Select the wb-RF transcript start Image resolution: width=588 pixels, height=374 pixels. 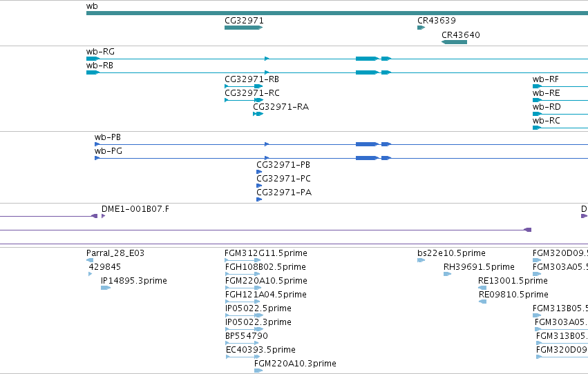537,86
